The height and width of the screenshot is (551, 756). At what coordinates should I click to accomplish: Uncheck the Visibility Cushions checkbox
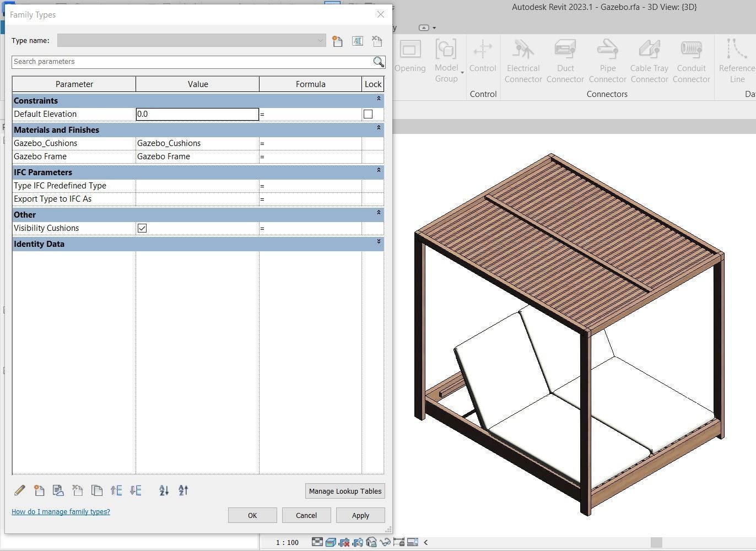point(142,228)
